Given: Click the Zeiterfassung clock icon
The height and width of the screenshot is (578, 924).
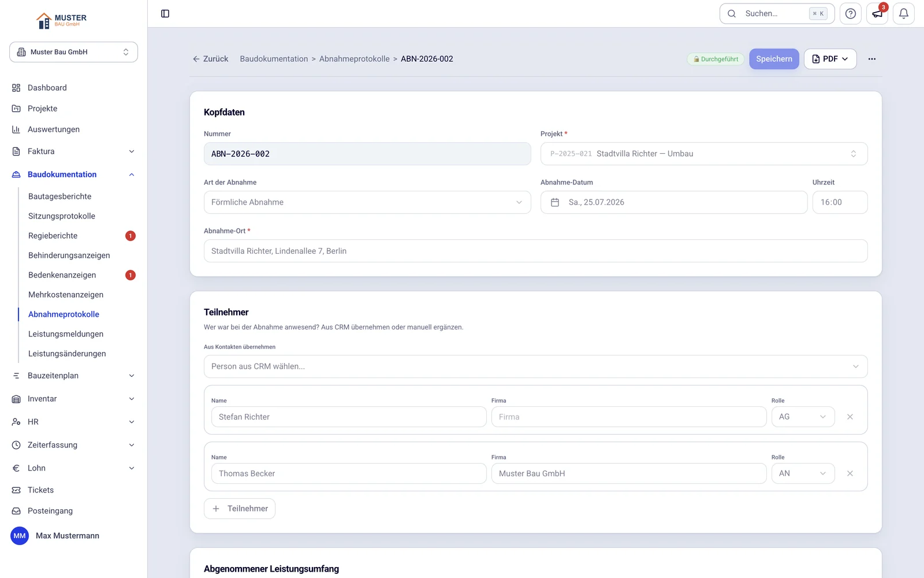Looking at the screenshot, I should pos(16,445).
